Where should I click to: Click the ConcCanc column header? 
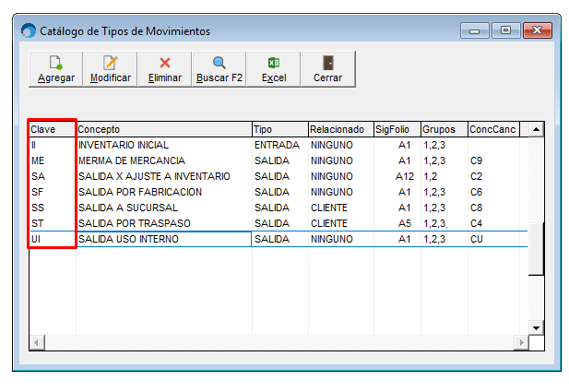pos(494,129)
